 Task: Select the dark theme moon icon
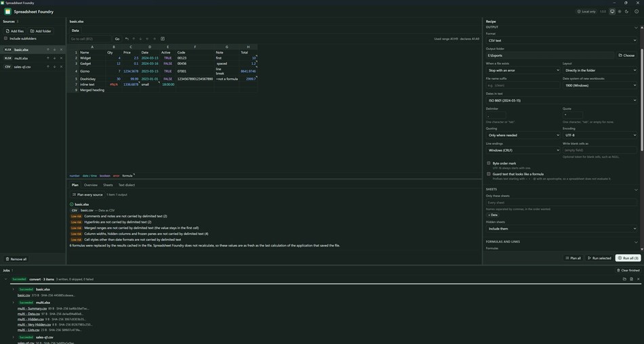[626, 12]
